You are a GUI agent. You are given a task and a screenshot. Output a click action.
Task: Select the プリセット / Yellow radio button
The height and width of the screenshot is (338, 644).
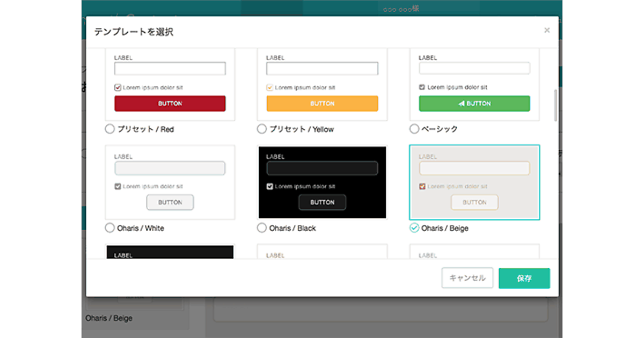click(262, 129)
